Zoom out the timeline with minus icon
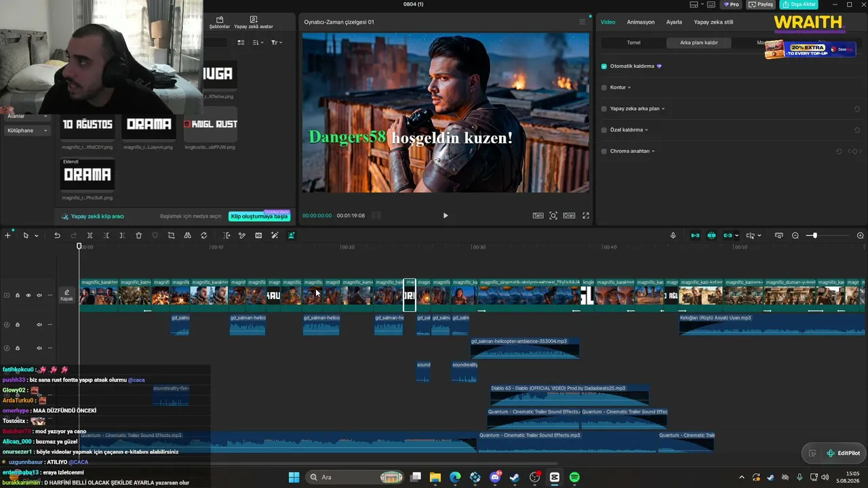 tap(795, 235)
